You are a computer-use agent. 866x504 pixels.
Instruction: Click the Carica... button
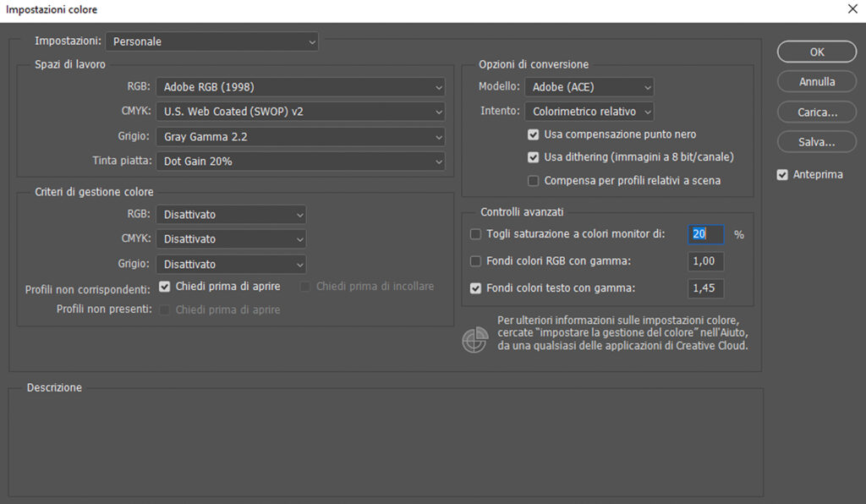[x=816, y=112]
